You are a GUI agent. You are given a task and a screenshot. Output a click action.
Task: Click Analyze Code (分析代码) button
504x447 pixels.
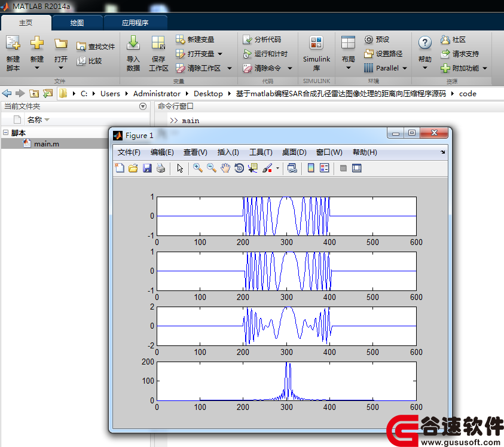[x=262, y=39]
